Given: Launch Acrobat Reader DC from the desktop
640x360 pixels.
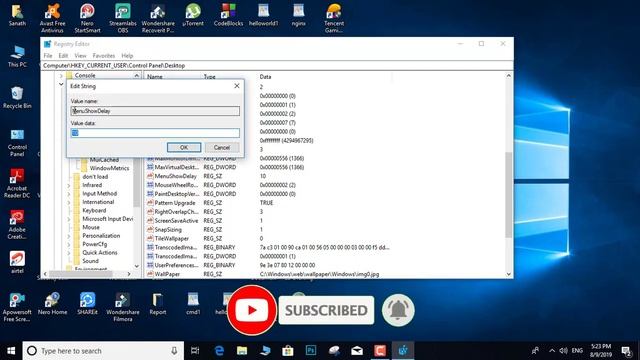Looking at the screenshot, I should click(x=17, y=184).
